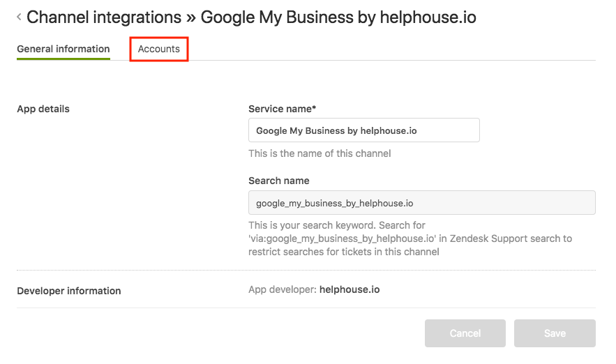Click the Search name field
The width and height of the screenshot is (616, 364).
tap(421, 203)
